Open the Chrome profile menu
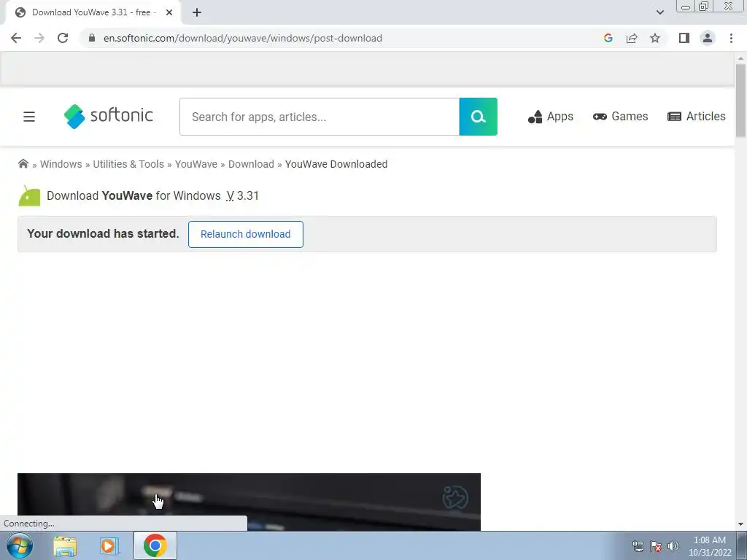Screen dimensions: 747x560 708,38
